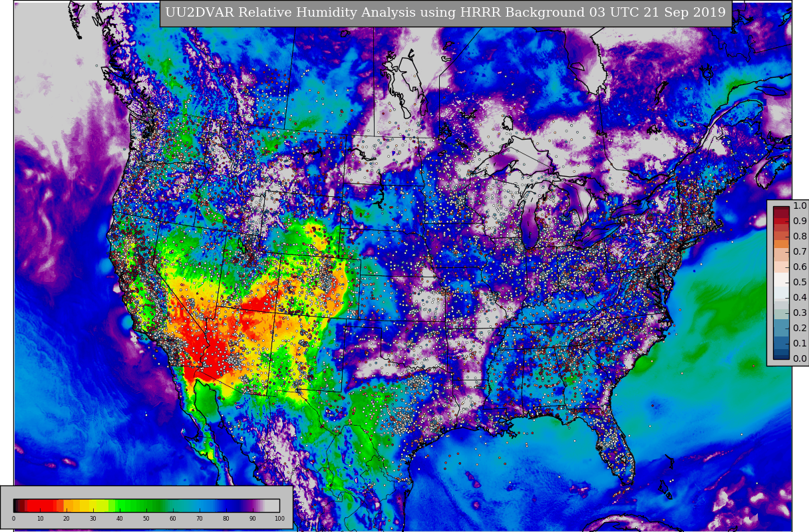Click the 0.3 label on vertical colorbar
This screenshot has width=809, height=532.
(800, 313)
